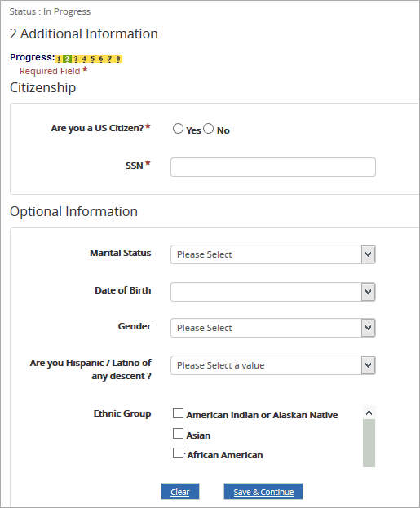Click the Ethnic Group list scroll-up arrow
The height and width of the screenshot is (508, 420).
(369, 413)
